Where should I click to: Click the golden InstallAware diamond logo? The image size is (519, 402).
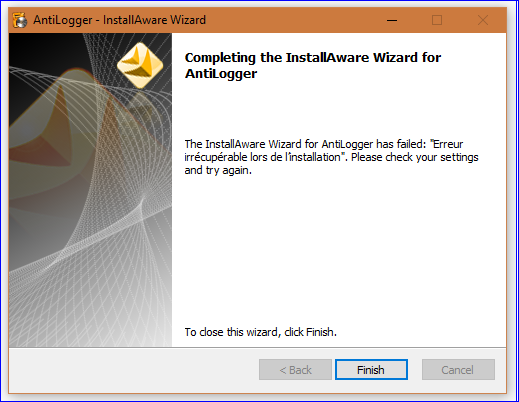140,65
